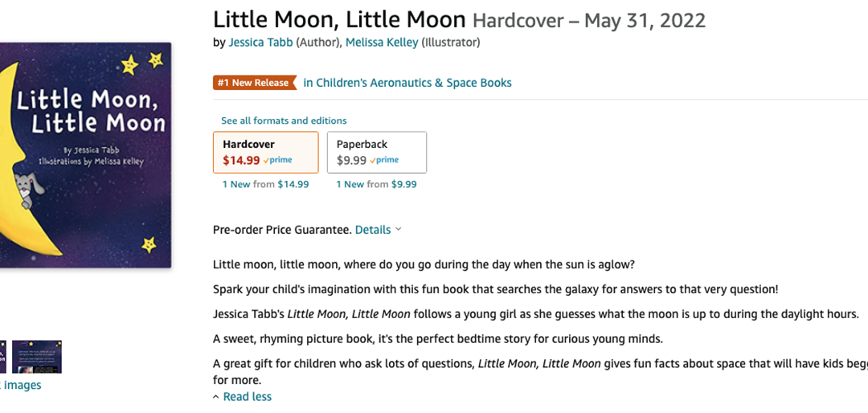Click the prime logo in Hardcover box
Screen dimensions: 868x413
[x=277, y=161]
